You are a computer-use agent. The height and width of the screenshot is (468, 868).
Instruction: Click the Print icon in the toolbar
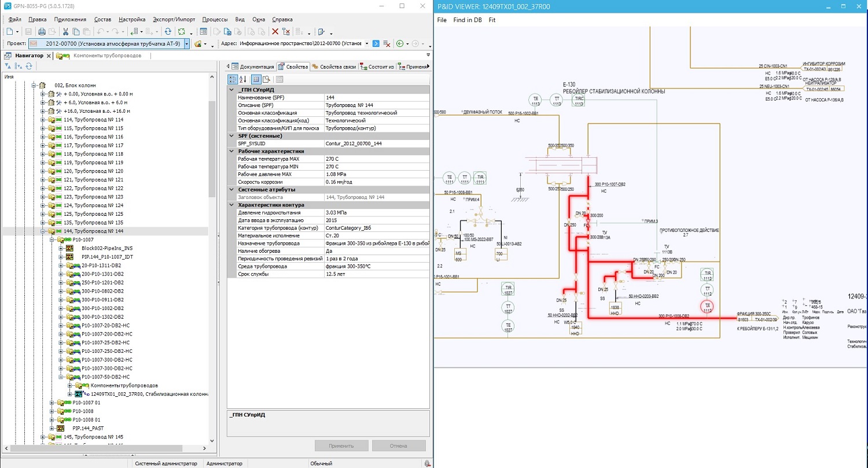point(42,32)
